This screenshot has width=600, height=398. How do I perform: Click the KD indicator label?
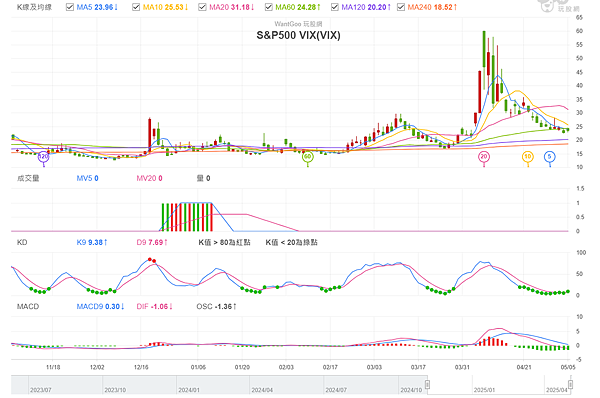22,242
